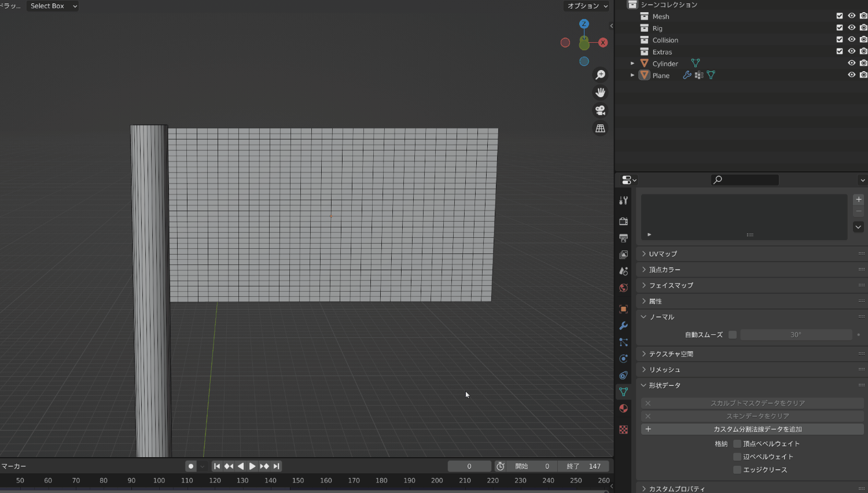The height and width of the screenshot is (493, 868).
Task: Jump to the last frame
Action: coord(277,466)
